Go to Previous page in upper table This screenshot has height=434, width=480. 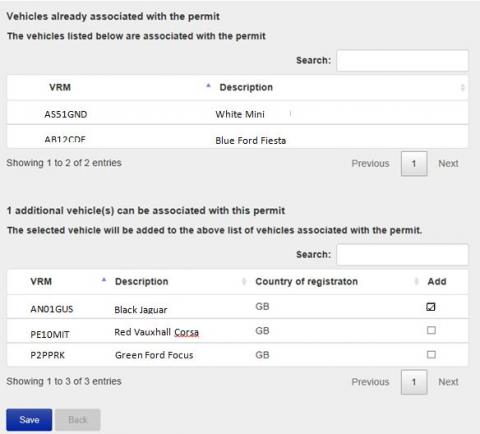370,163
